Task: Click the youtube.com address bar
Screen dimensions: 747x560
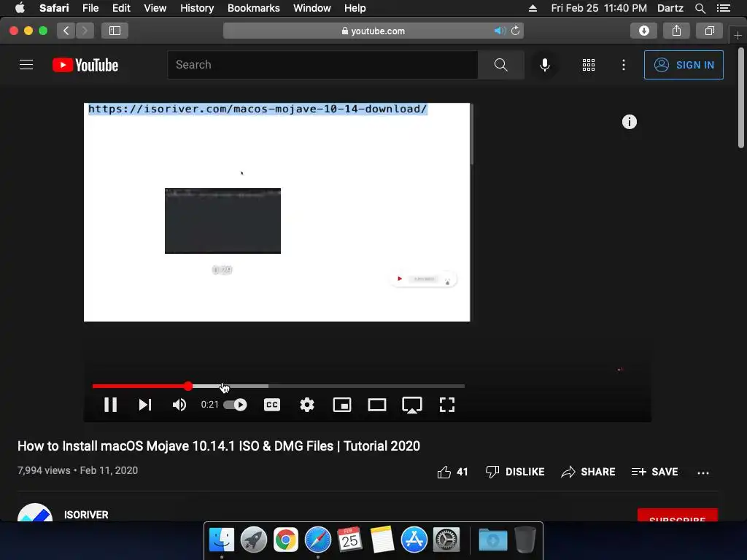Action: click(x=373, y=31)
